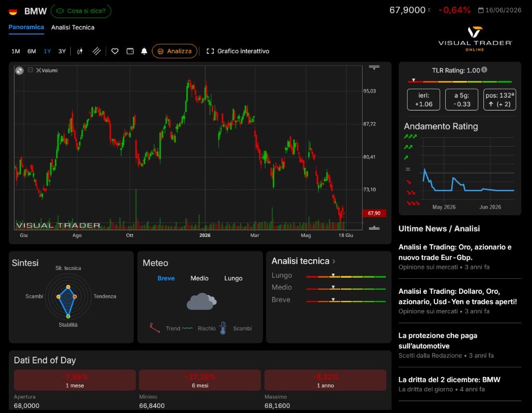Click the bottom scale adjust handle on chart
This screenshot has width=532, height=413.
pos(374,228)
